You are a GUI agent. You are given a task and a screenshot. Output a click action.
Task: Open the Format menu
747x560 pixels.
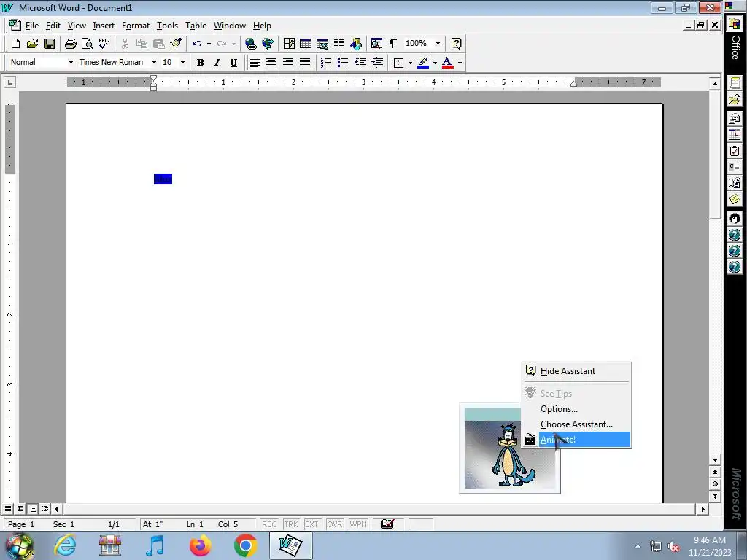pyautogui.click(x=135, y=26)
